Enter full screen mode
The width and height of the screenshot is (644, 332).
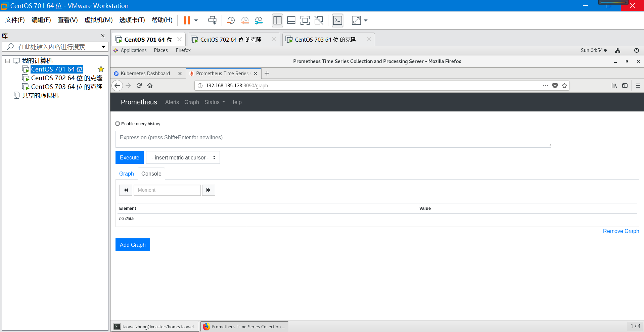point(305,20)
